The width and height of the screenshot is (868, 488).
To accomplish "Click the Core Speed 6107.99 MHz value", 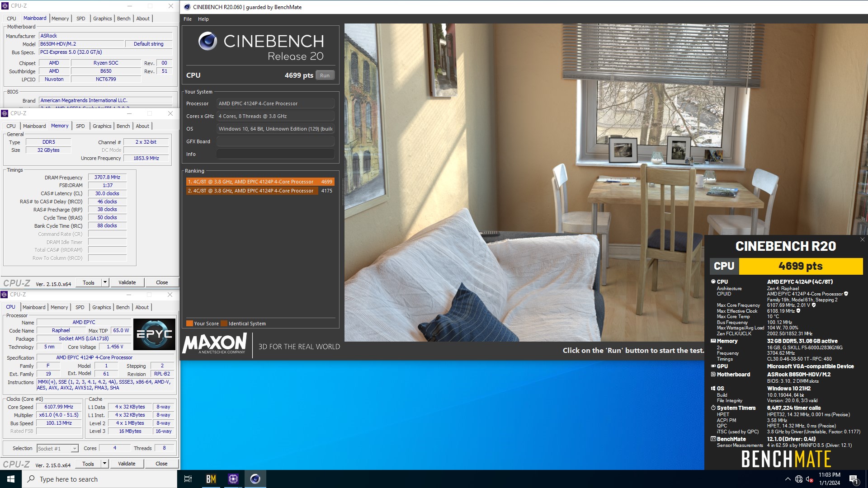I will tap(59, 407).
